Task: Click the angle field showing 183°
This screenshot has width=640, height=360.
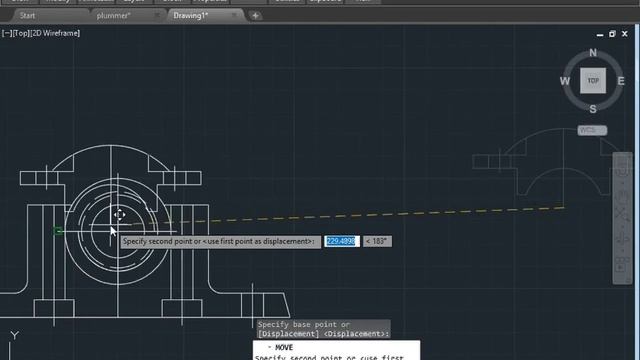Action: [x=377, y=241]
